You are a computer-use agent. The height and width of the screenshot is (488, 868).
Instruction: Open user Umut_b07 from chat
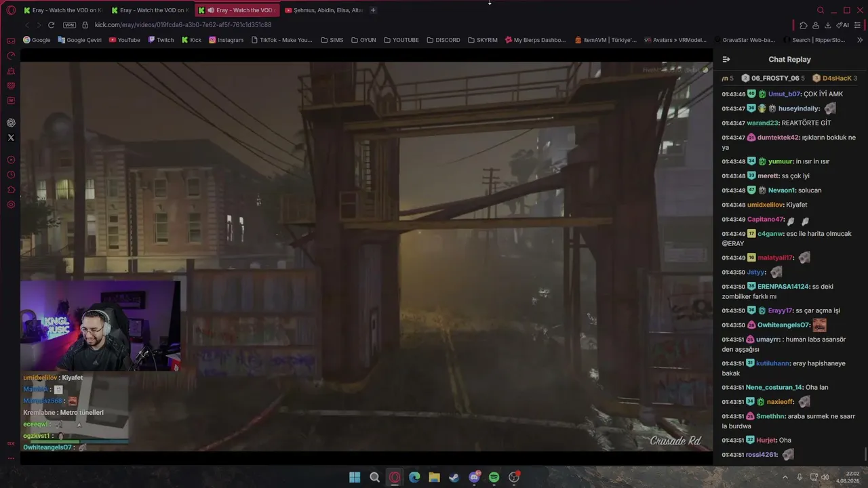click(784, 94)
